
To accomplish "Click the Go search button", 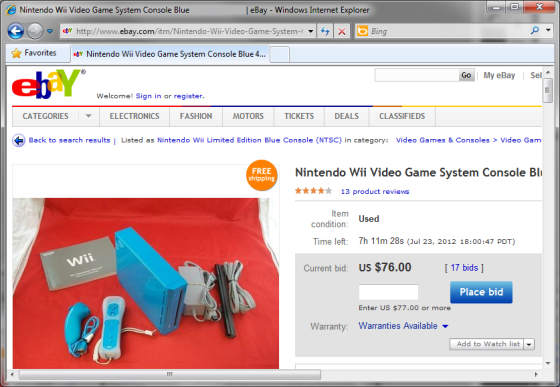I will 466,75.
